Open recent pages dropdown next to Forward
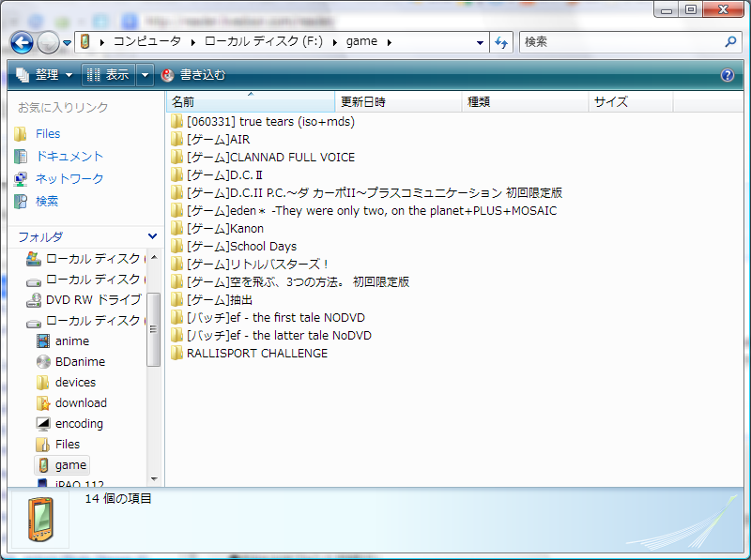Image resolution: width=751 pixels, height=560 pixels. tap(67, 43)
